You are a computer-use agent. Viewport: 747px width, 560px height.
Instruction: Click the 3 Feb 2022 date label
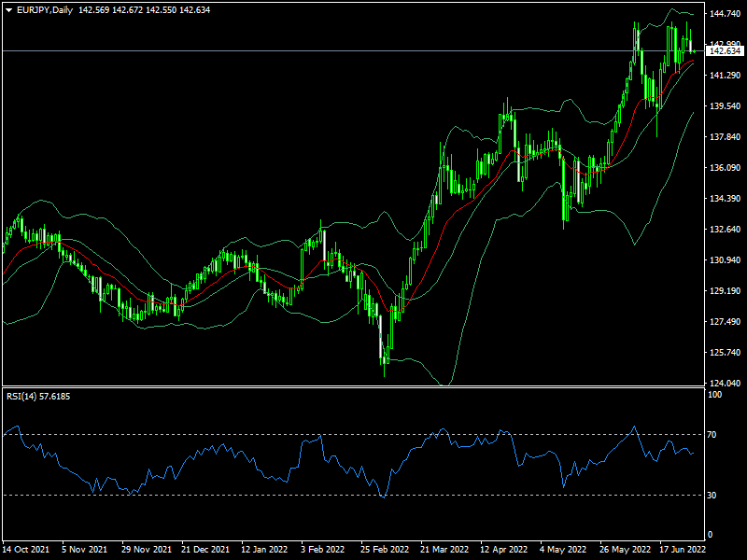click(322, 550)
